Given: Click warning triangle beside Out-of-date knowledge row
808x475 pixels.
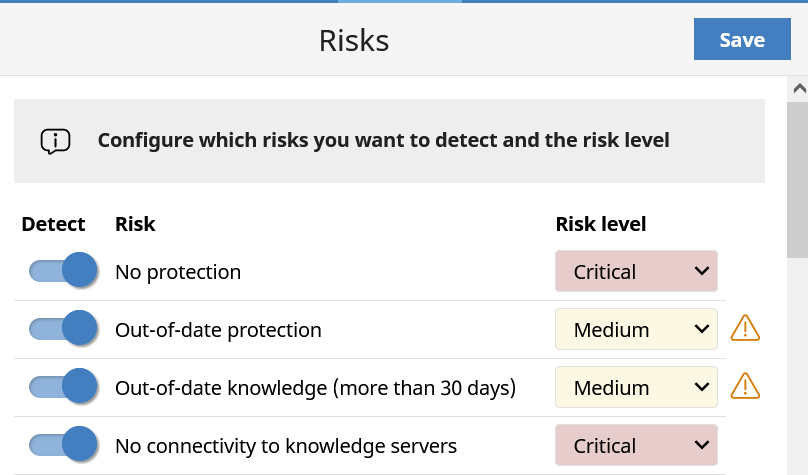Looking at the screenshot, I should pyautogui.click(x=745, y=386).
